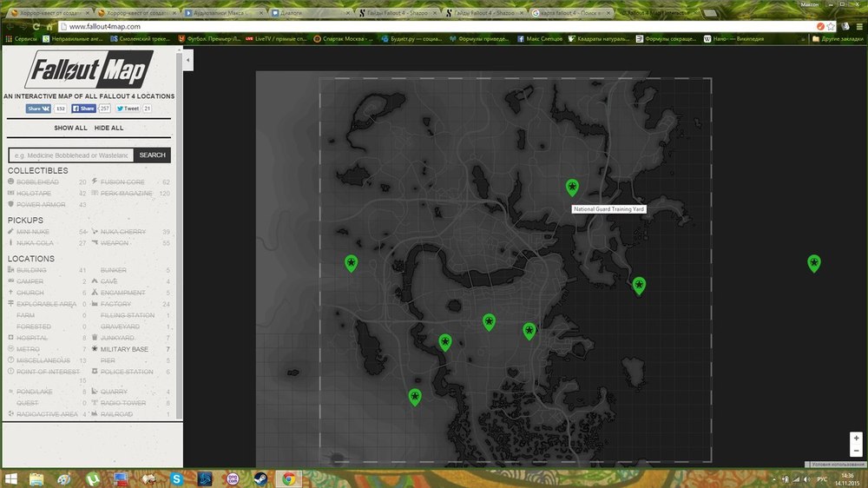Zoom out with the minus button
The height and width of the screenshot is (488, 868).
tap(856, 452)
